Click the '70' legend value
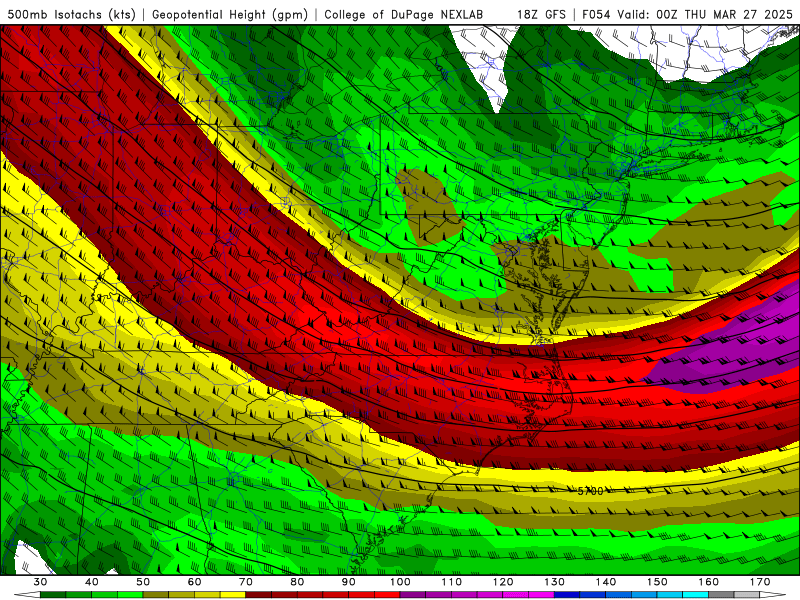 pyautogui.click(x=246, y=582)
